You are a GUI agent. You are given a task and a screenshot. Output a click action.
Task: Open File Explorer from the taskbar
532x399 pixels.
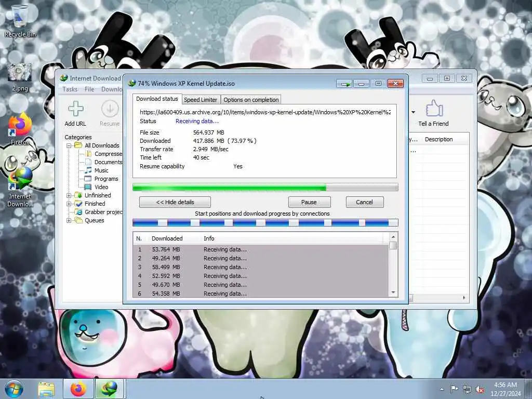tap(46, 389)
